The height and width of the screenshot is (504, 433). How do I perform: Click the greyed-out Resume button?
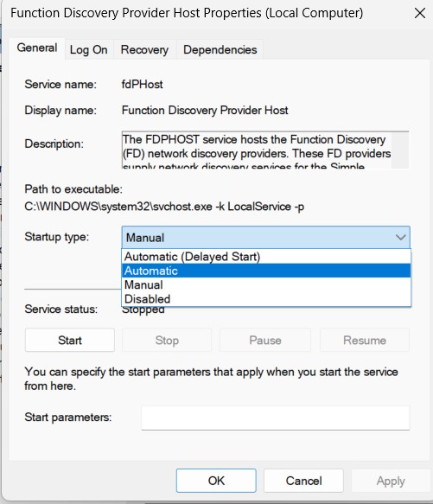(365, 340)
